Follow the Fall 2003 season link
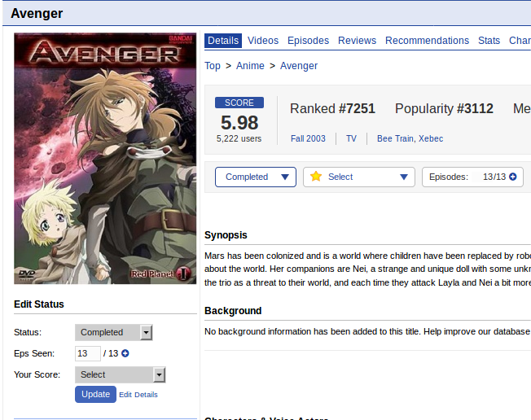This screenshot has height=420, width=531. 308,138
